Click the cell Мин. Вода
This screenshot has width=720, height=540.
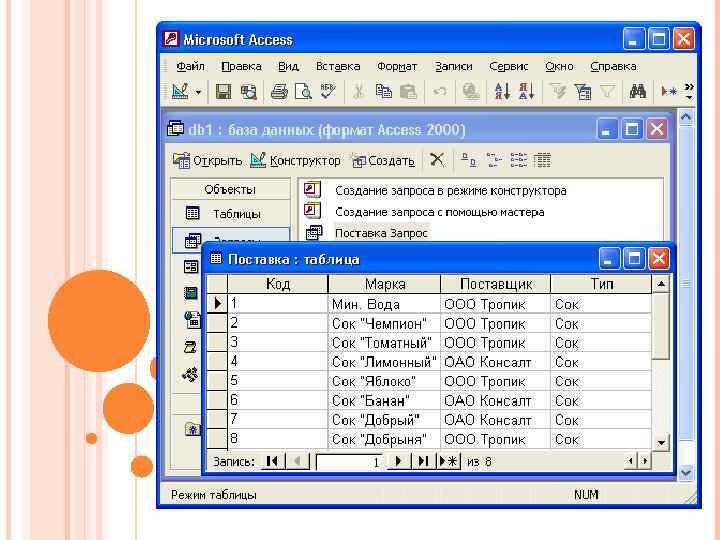pyautogui.click(x=384, y=304)
